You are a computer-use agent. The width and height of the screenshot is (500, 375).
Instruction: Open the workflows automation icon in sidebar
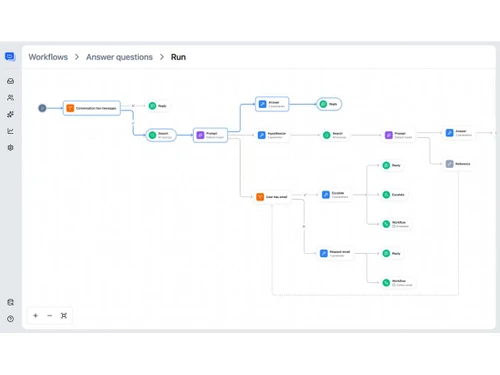point(10,114)
